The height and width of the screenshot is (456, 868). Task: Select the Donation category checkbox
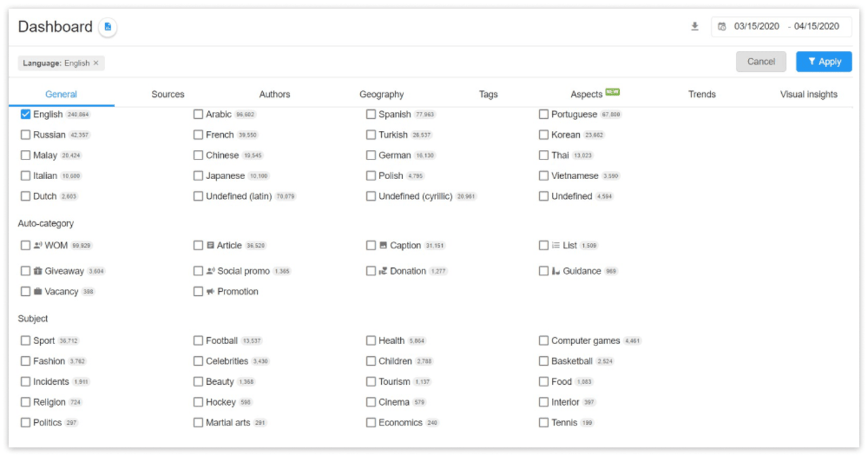(x=371, y=271)
